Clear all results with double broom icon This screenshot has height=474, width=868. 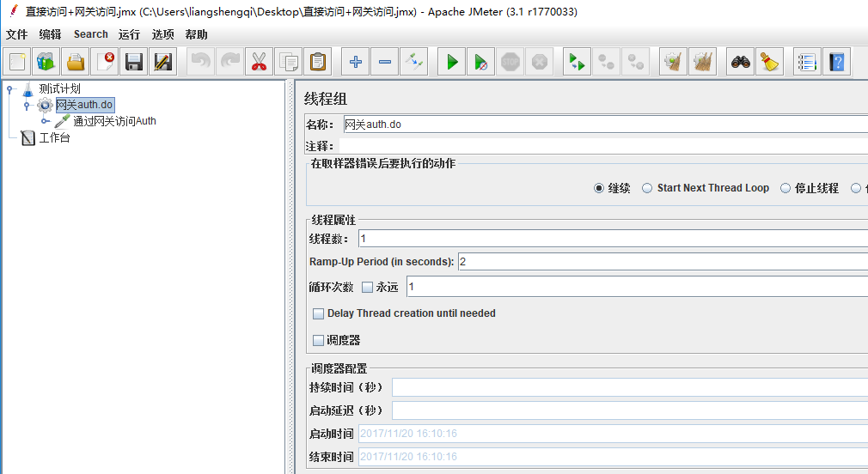click(x=702, y=61)
